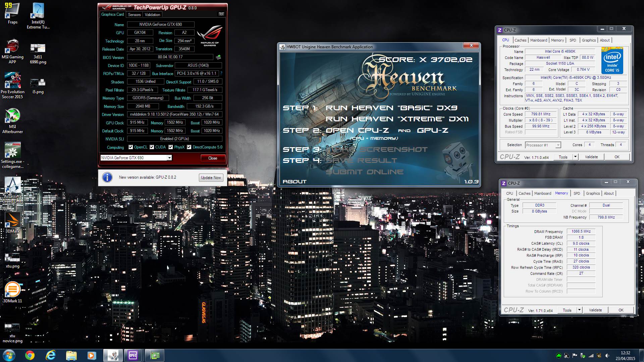Open 3DMark 11 desktop shortcut
This screenshot has height=362, width=644.
point(12,292)
